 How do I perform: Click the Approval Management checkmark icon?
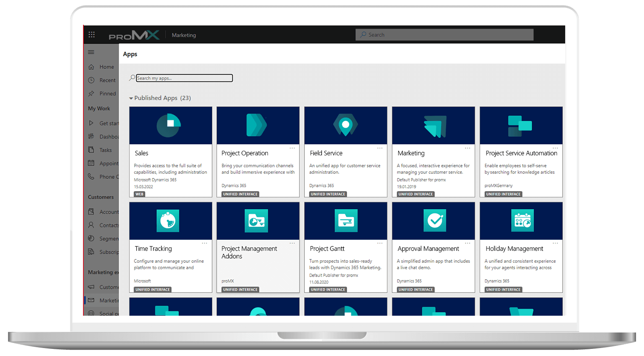point(435,221)
